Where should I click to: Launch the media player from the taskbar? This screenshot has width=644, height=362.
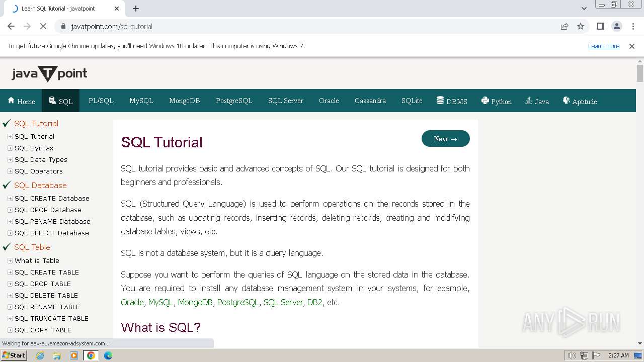coord(74,355)
